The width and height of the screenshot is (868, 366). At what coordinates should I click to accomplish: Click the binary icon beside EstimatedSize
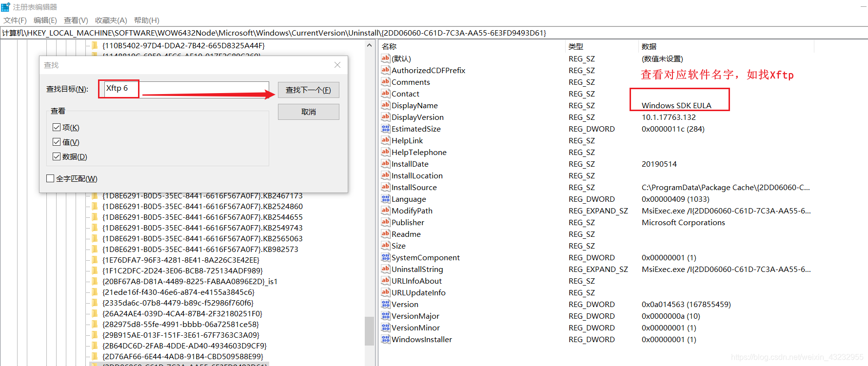[386, 129]
